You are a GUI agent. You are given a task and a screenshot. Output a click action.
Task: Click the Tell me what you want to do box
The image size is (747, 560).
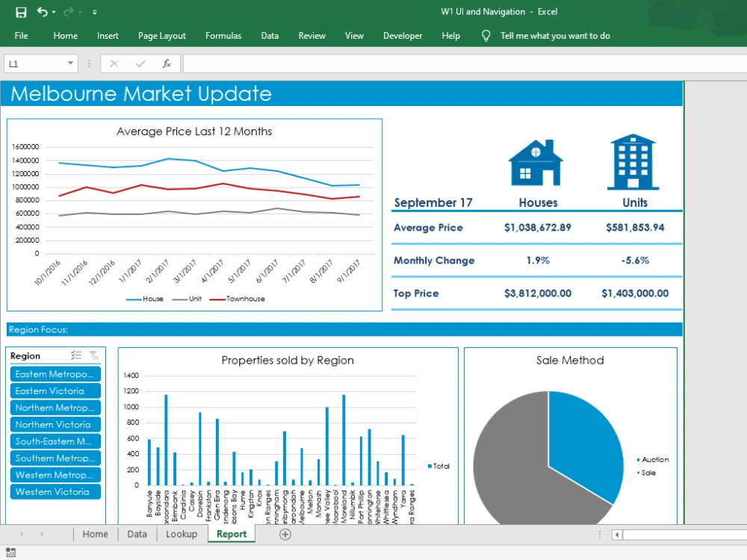(x=555, y=36)
